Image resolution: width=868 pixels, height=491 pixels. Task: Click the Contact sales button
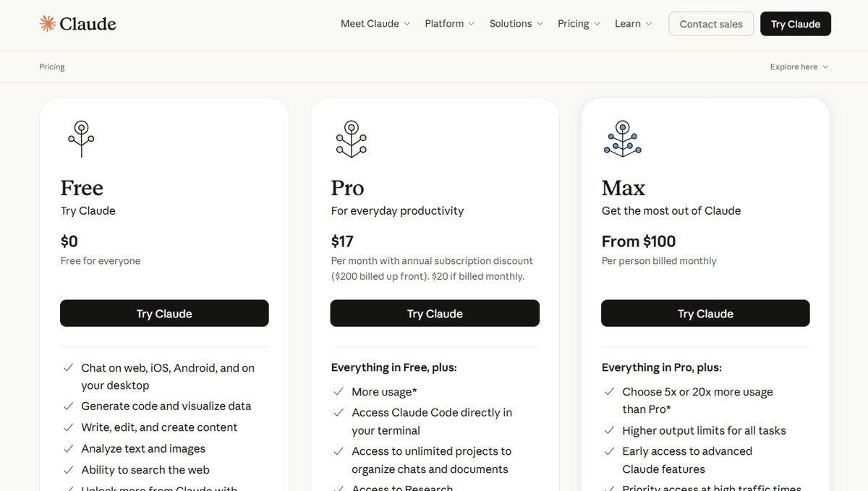tap(711, 24)
